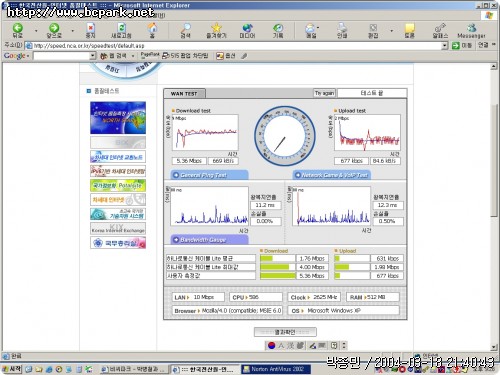
Task: Click the IE Forward button
Action: 54,30
